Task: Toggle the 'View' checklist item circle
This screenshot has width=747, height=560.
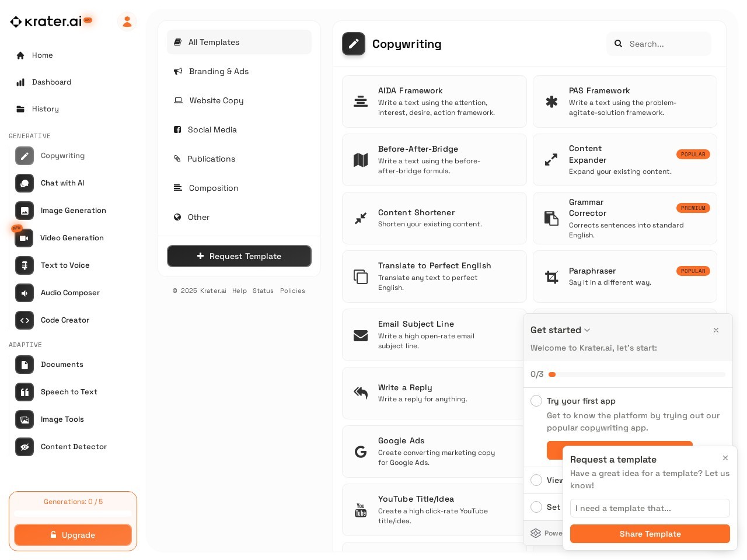Action: [536, 480]
